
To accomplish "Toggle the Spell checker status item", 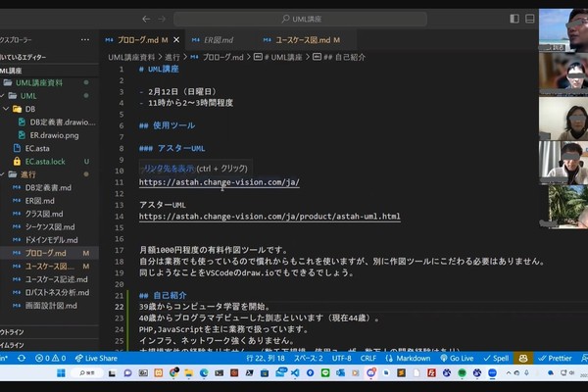I will pyautogui.click(x=496, y=359).
